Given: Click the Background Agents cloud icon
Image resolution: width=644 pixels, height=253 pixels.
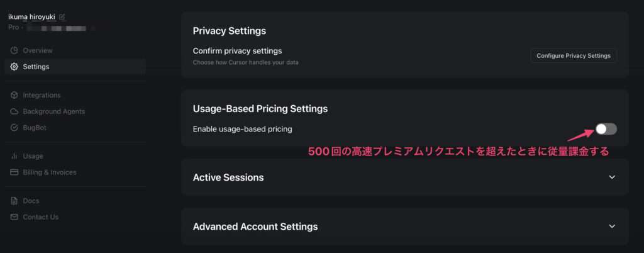Looking at the screenshot, I should 14,111.
